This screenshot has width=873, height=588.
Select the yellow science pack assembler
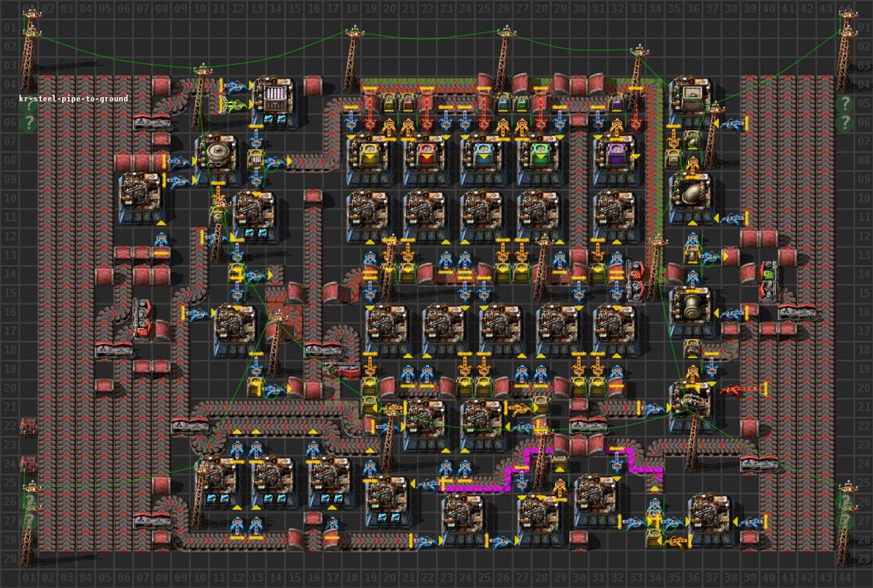point(369,159)
